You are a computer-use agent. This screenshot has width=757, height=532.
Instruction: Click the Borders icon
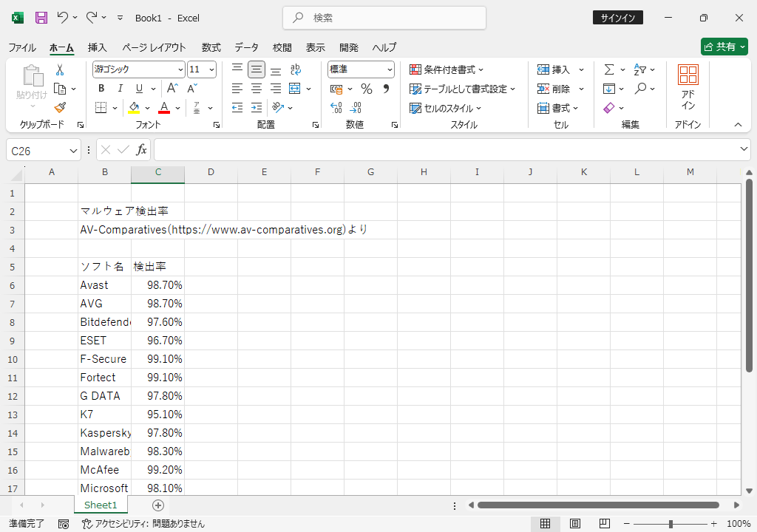click(x=101, y=108)
